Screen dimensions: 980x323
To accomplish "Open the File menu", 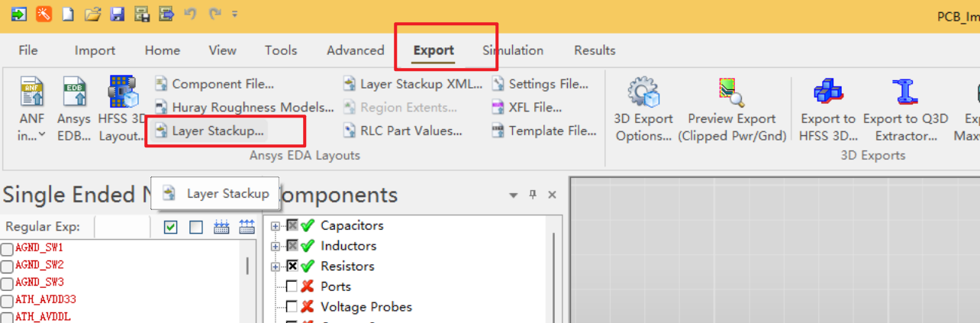I will pyautogui.click(x=28, y=50).
